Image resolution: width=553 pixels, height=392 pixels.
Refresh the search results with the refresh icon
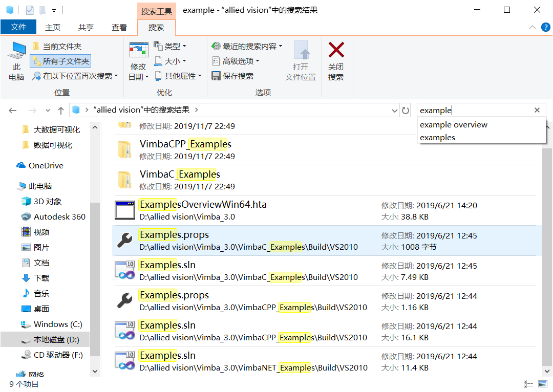406,110
